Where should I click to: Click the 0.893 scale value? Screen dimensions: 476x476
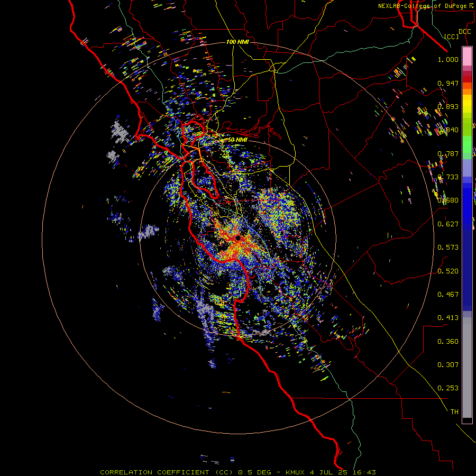448,106
